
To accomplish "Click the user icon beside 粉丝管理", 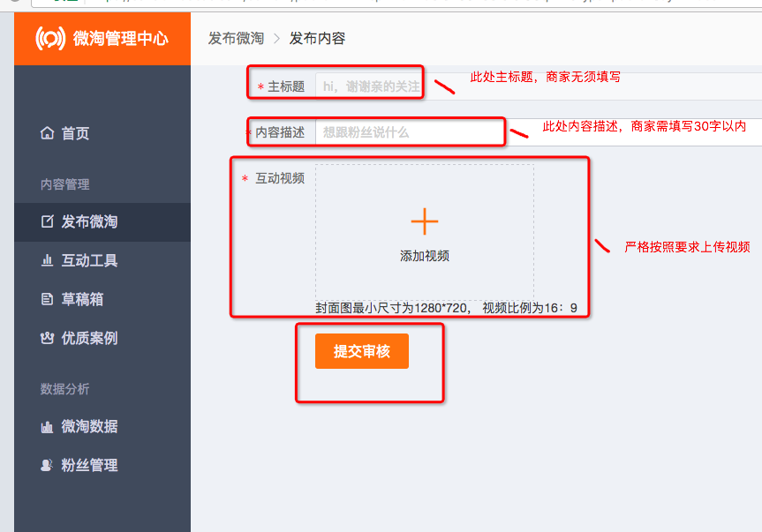I will [47, 466].
